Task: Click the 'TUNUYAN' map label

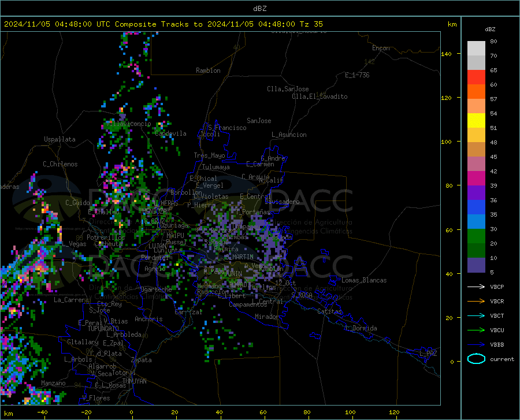Action: coord(134,381)
